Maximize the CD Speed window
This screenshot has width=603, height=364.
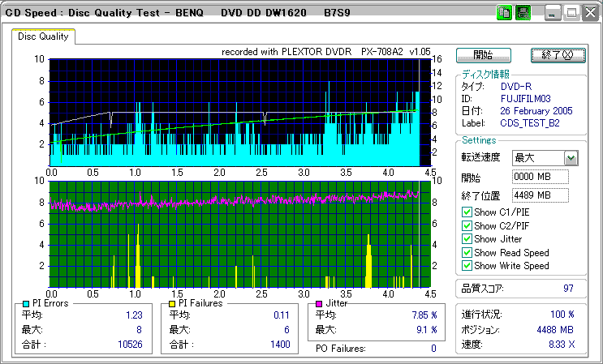[571, 13]
